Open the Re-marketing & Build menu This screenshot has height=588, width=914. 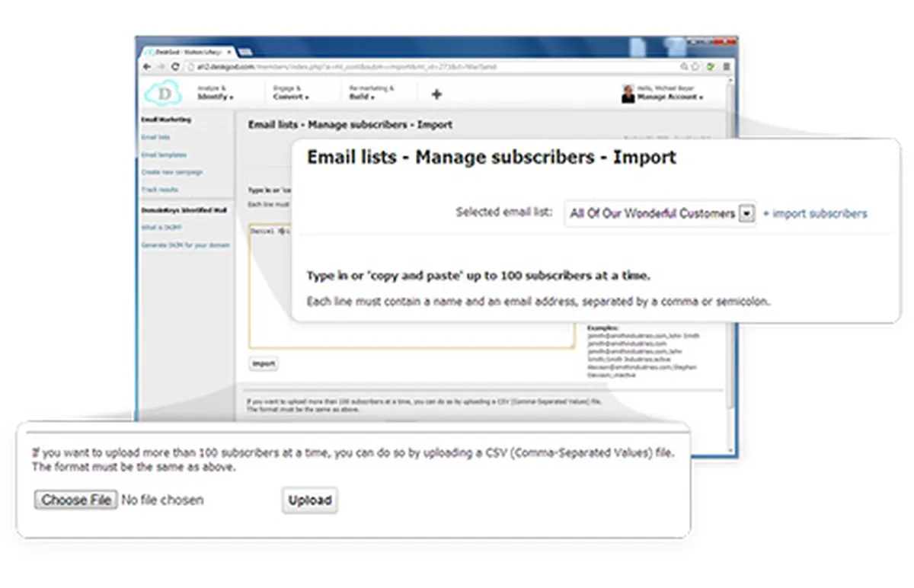click(372, 93)
